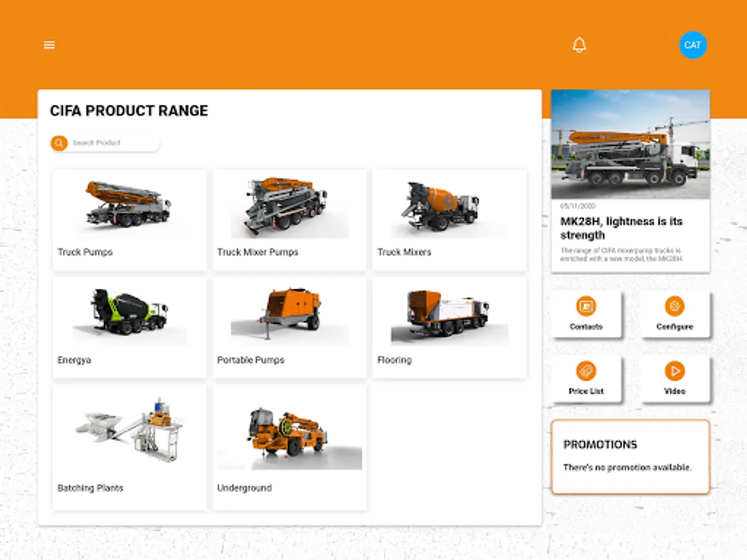Click the Video play icon
Image resolution: width=747 pixels, height=560 pixels.
[674, 371]
